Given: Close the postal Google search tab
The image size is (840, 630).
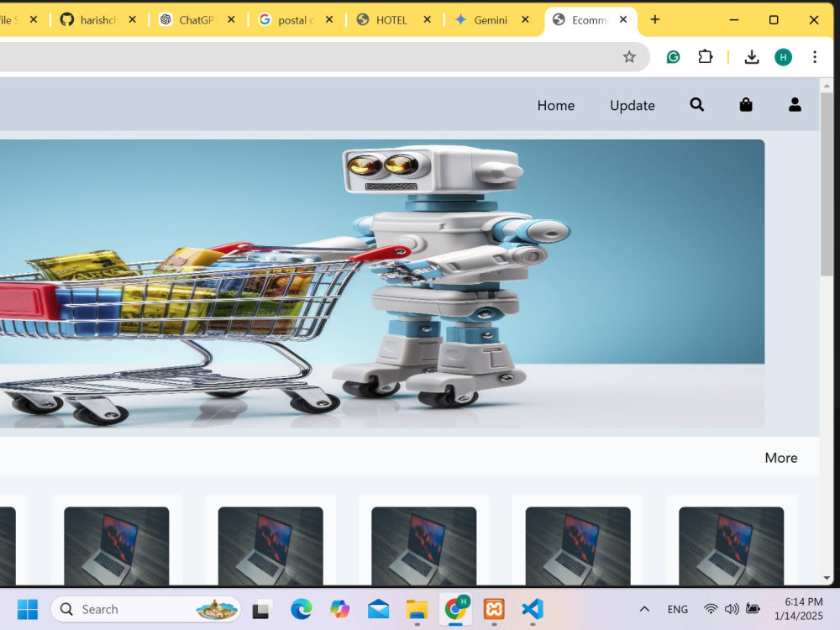Looking at the screenshot, I should tap(329, 20).
